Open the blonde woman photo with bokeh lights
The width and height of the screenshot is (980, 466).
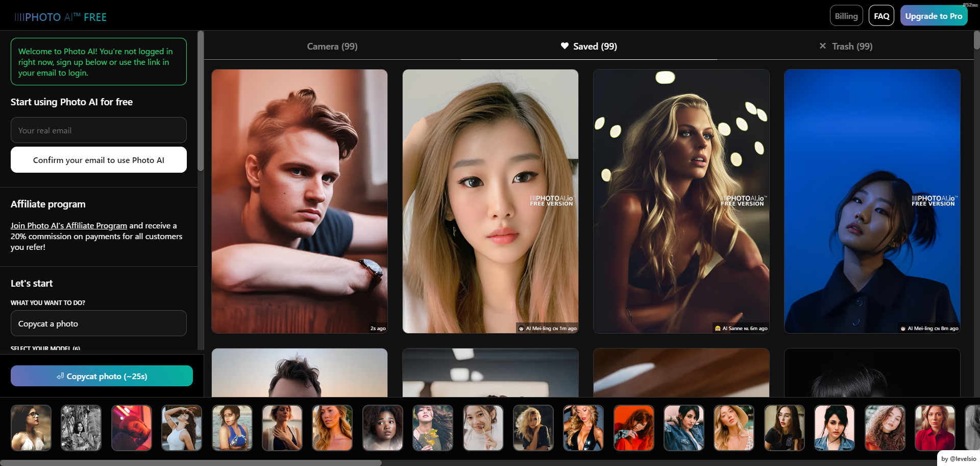(681, 201)
